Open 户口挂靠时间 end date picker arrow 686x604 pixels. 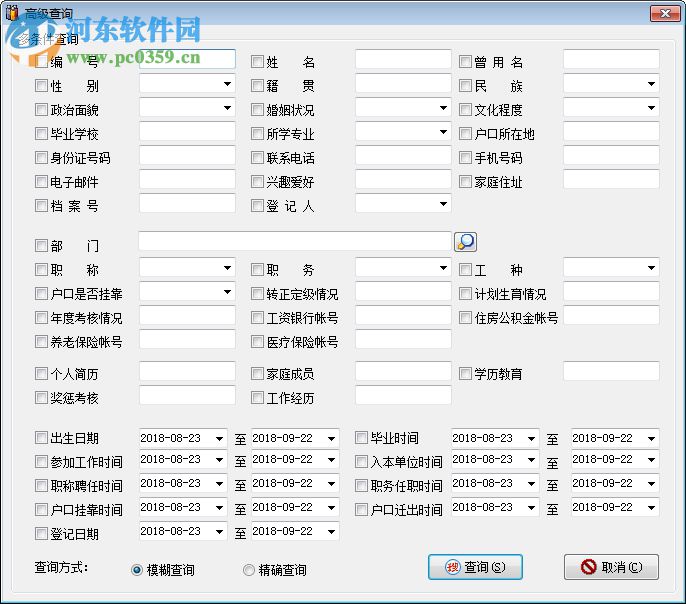[x=331, y=508]
